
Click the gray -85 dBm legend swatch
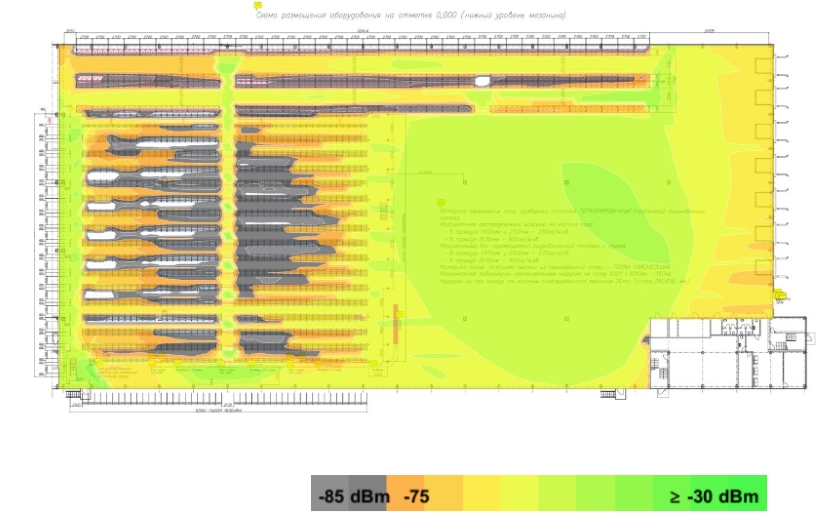pos(330,495)
